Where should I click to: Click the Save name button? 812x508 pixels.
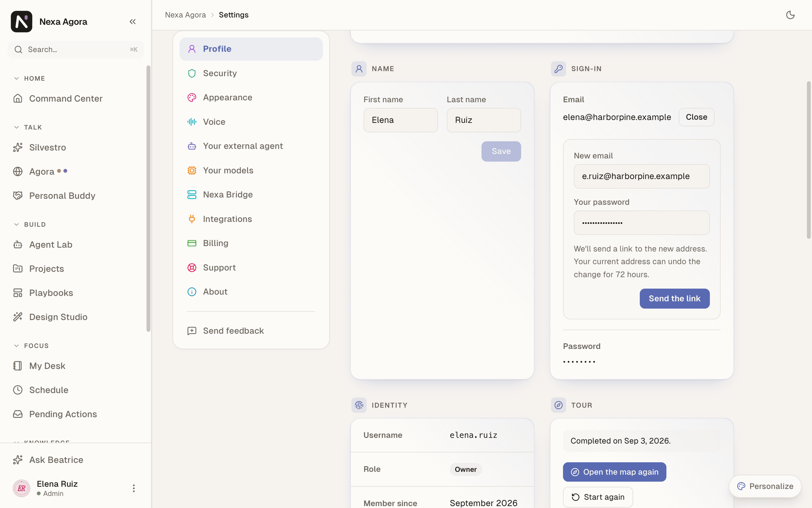click(x=501, y=151)
